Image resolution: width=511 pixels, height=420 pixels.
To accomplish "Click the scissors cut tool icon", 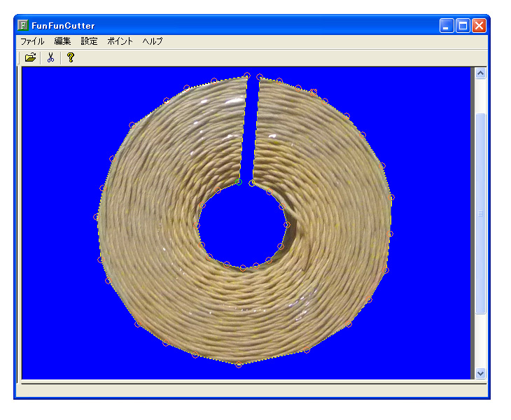I will coord(50,57).
